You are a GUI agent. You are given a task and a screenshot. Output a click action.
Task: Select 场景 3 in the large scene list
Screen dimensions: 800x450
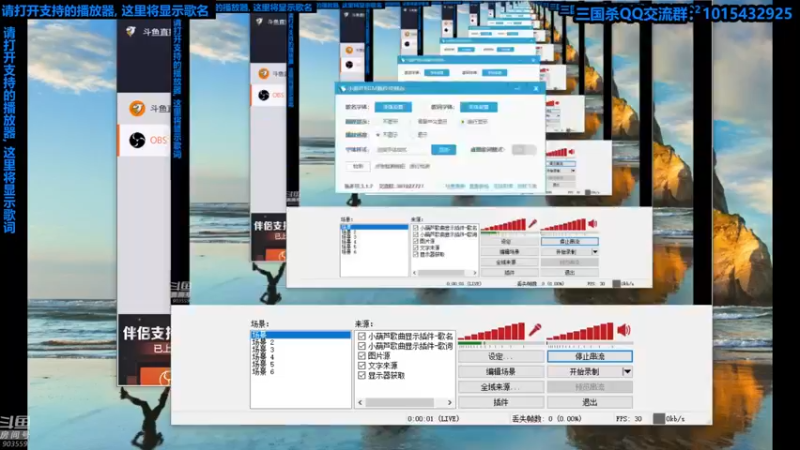263,349
